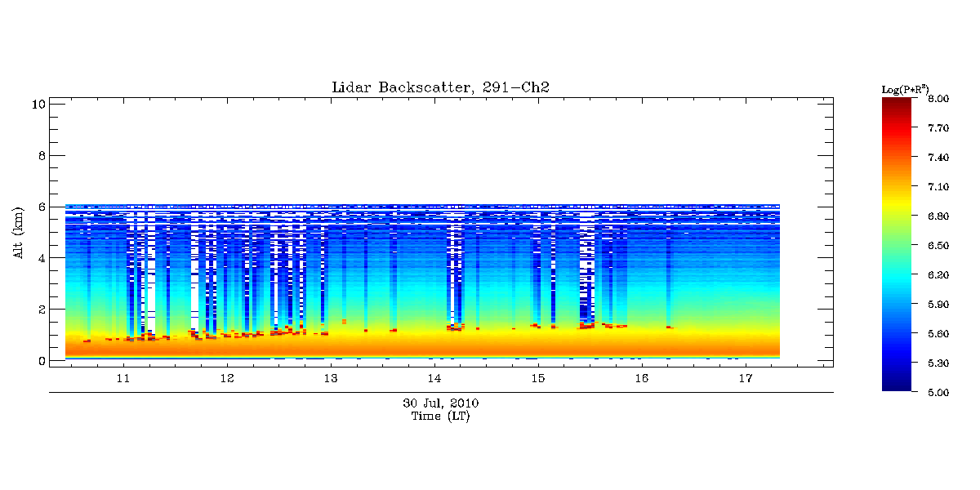Click the colorbar value 5.30

(938, 363)
